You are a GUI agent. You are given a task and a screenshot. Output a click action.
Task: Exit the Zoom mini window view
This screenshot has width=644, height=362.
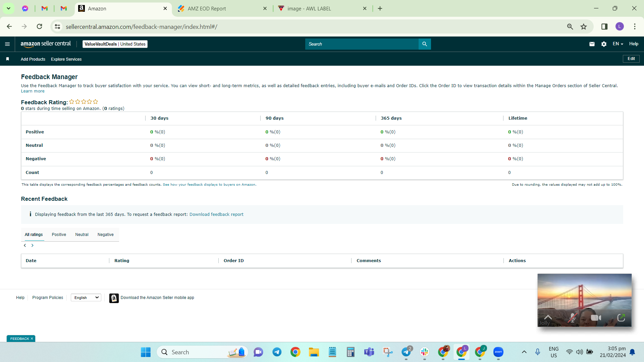[621, 317]
